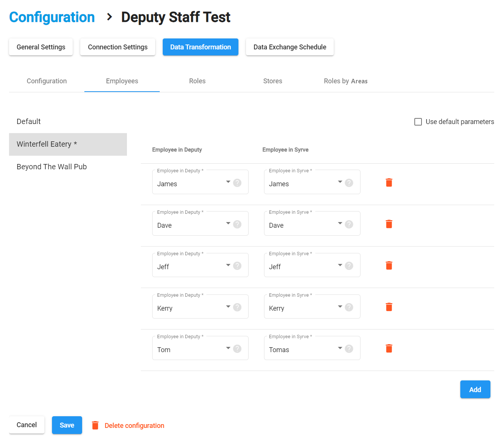504x443 pixels.
Task: Expand Syrve employee dropdown showing James
Action: point(340,182)
